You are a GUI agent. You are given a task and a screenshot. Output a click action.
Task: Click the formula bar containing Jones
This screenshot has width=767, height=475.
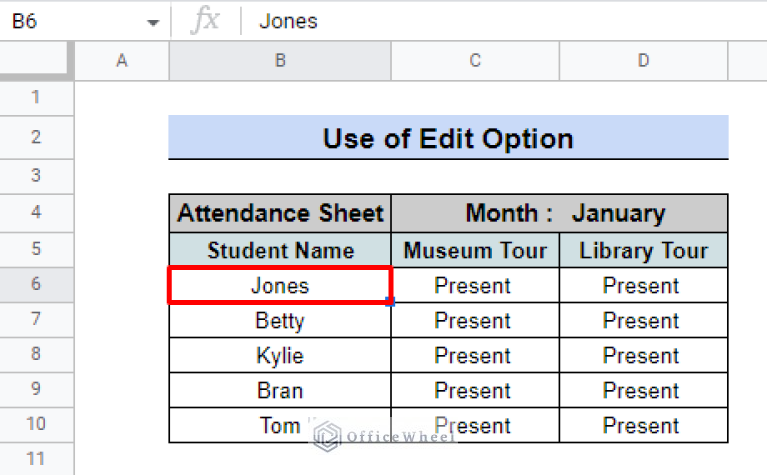(504, 22)
